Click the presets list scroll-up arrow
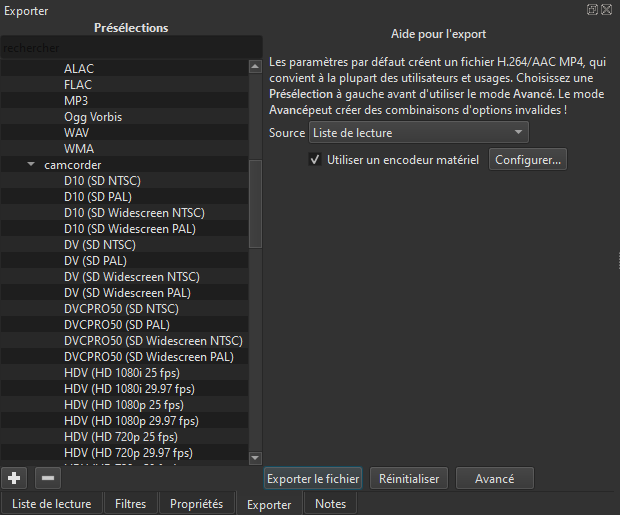620x515 pixels. point(255,67)
